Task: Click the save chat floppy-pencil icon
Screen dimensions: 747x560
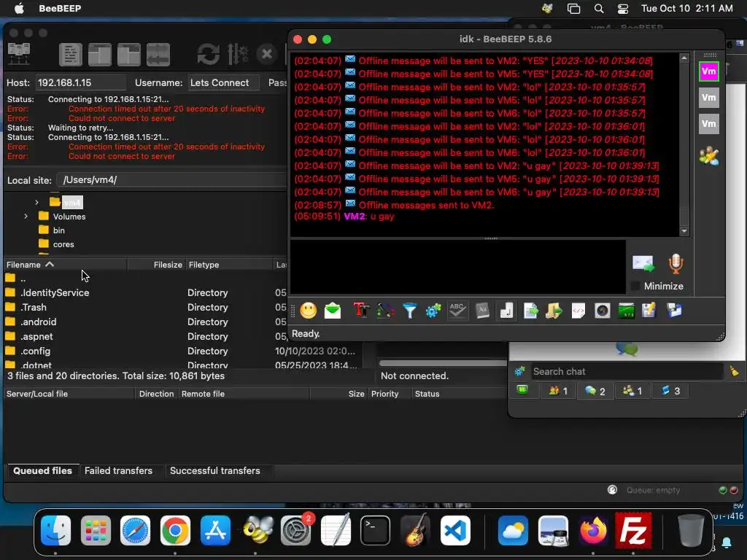Action: [x=649, y=311]
